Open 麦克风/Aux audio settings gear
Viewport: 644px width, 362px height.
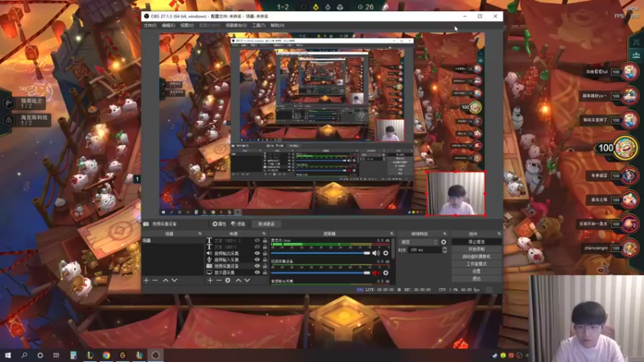pyautogui.click(x=386, y=253)
